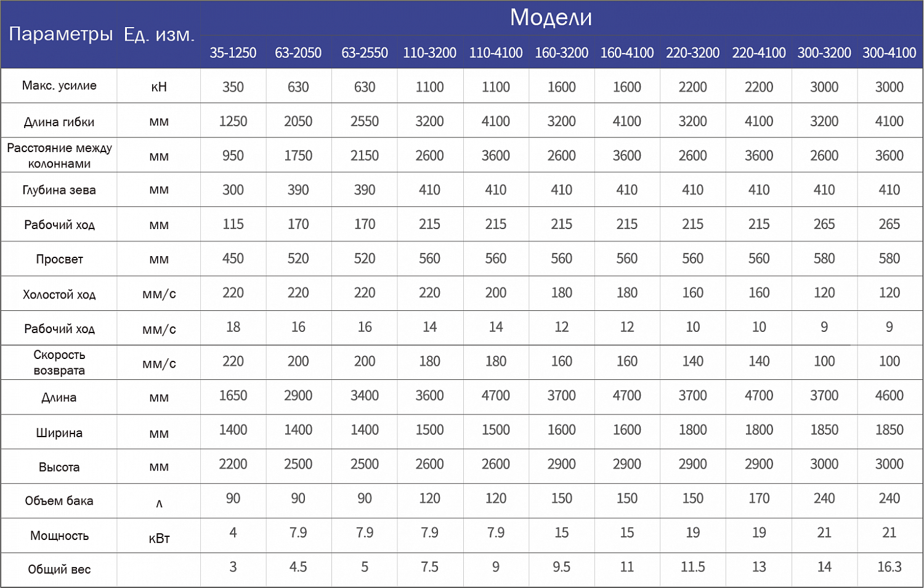924x588 pixels.
Task: Select the "160-3200" model column header
Action: pyautogui.click(x=561, y=53)
